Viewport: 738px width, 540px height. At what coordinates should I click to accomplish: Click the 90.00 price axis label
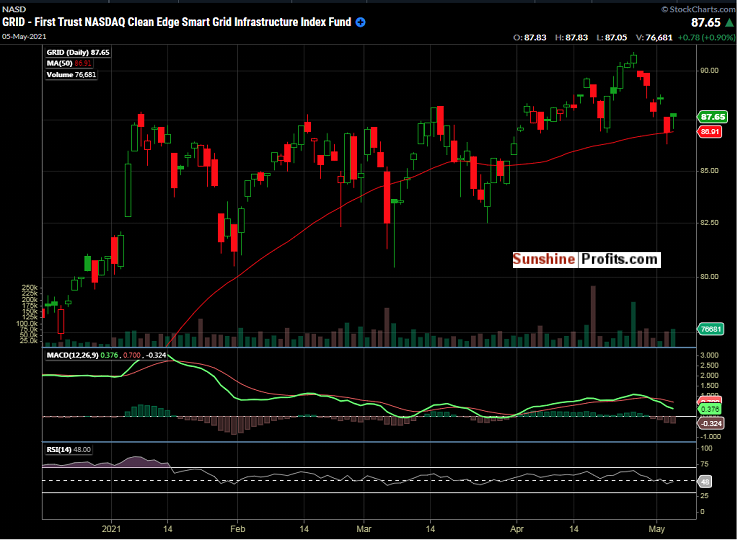tap(709, 71)
